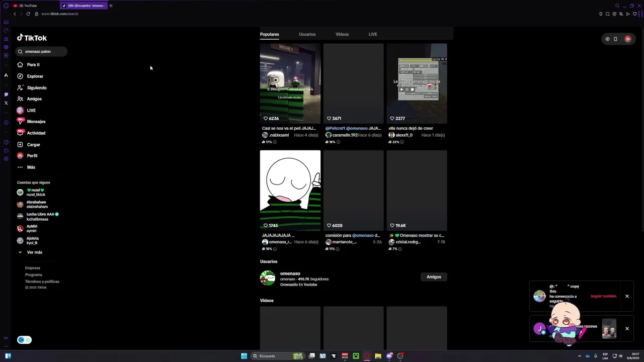Click the Amigos button next to omenaso
644x362 pixels.
tap(434, 277)
